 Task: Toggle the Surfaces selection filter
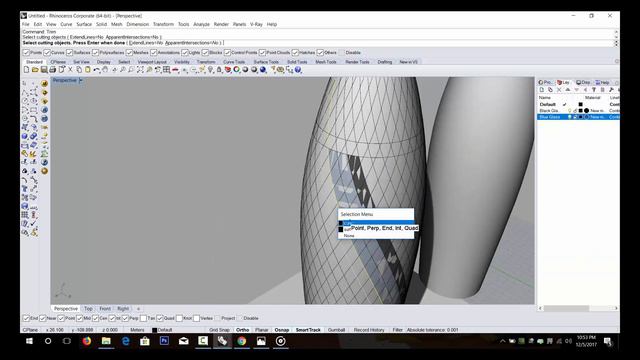pyautogui.click(x=69, y=53)
